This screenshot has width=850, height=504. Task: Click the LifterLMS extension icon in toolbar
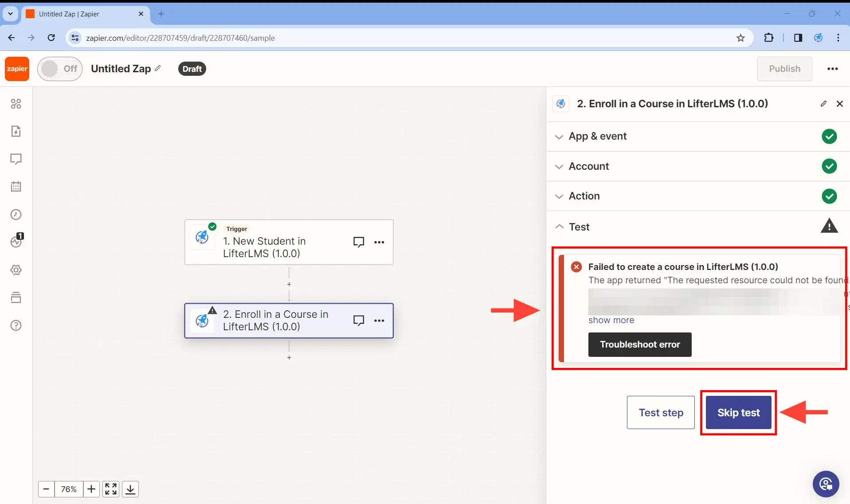[818, 38]
